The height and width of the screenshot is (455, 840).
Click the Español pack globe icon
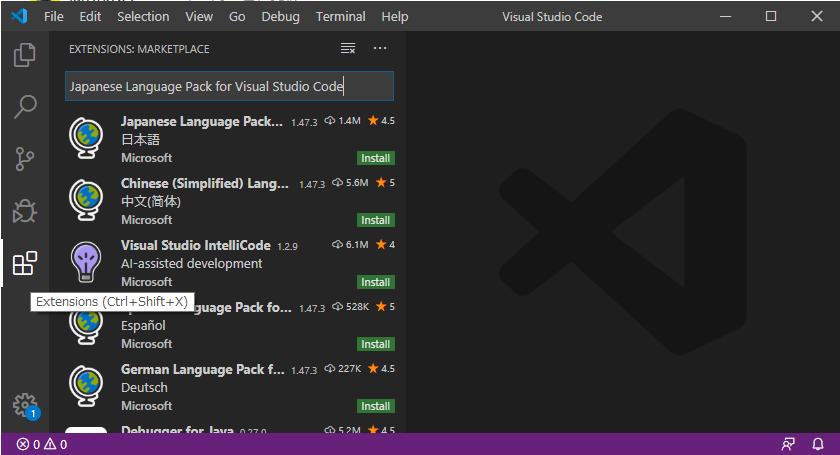86,327
